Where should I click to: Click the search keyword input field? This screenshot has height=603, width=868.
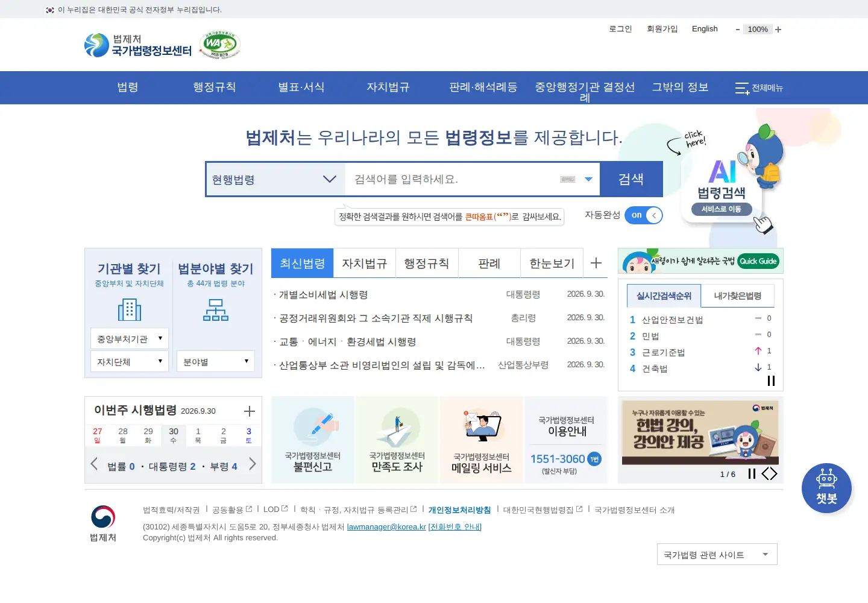452,179
